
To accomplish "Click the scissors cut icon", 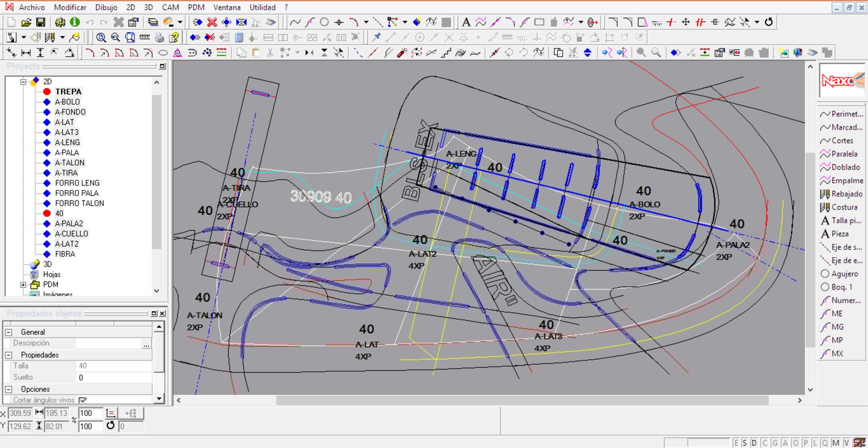I will (x=270, y=53).
